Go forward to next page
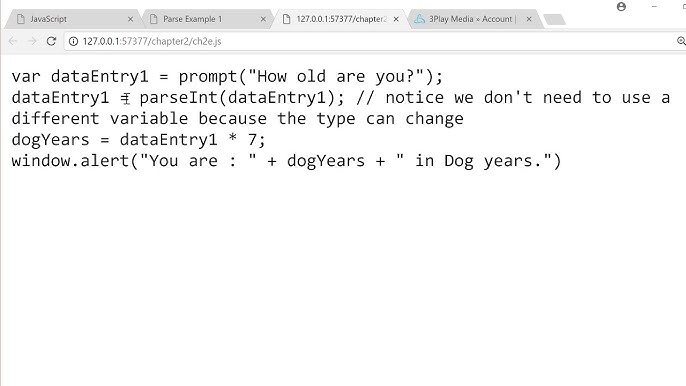Screen dimensions: 686x386 32,41
